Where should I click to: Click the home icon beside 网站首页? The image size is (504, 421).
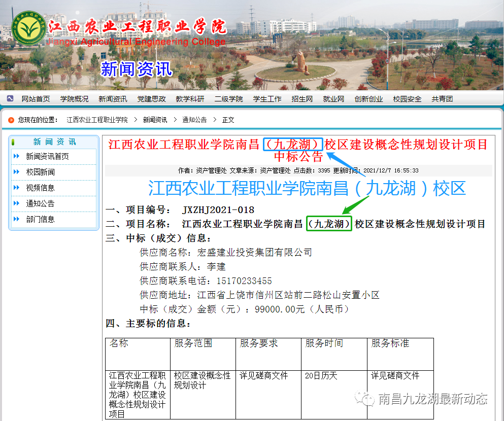(10, 98)
